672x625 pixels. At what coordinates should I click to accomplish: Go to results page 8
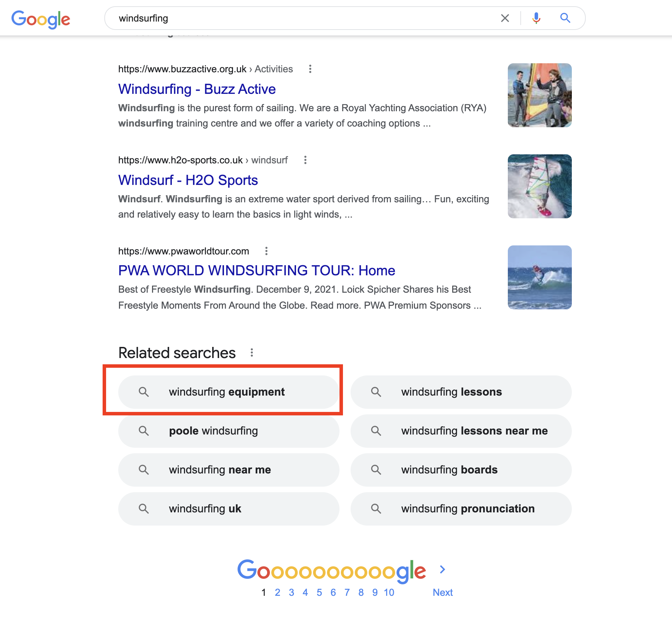[x=361, y=592]
